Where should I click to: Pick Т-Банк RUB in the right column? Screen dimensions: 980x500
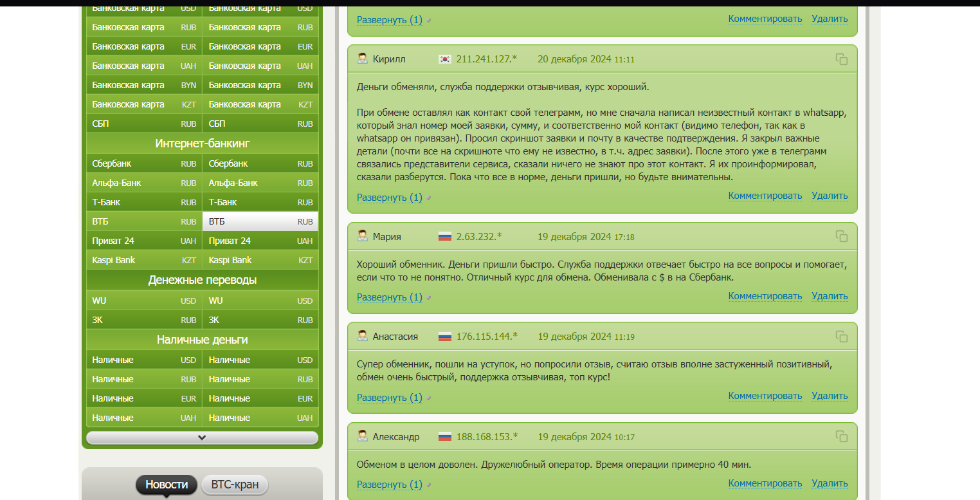pyautogui.click(x=260, y=202)
